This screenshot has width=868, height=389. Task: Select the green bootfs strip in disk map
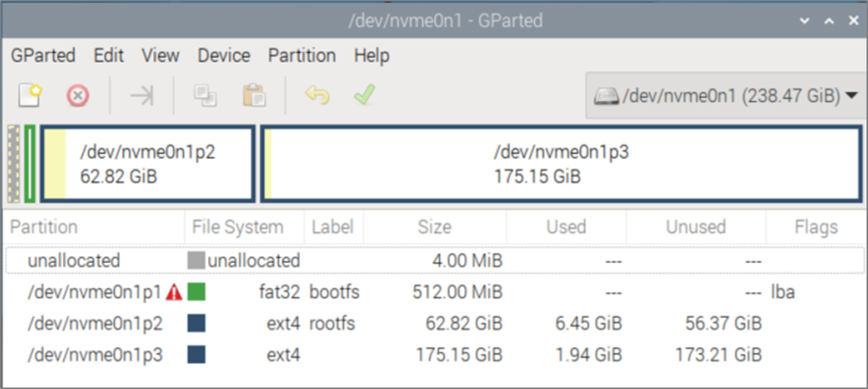tap(30, 164)
